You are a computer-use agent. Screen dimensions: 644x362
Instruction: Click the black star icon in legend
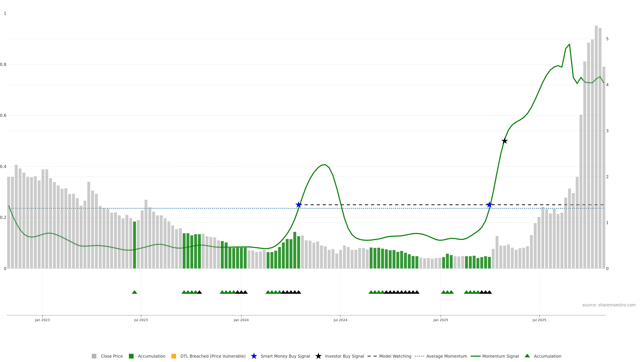[x=318, y=356]
